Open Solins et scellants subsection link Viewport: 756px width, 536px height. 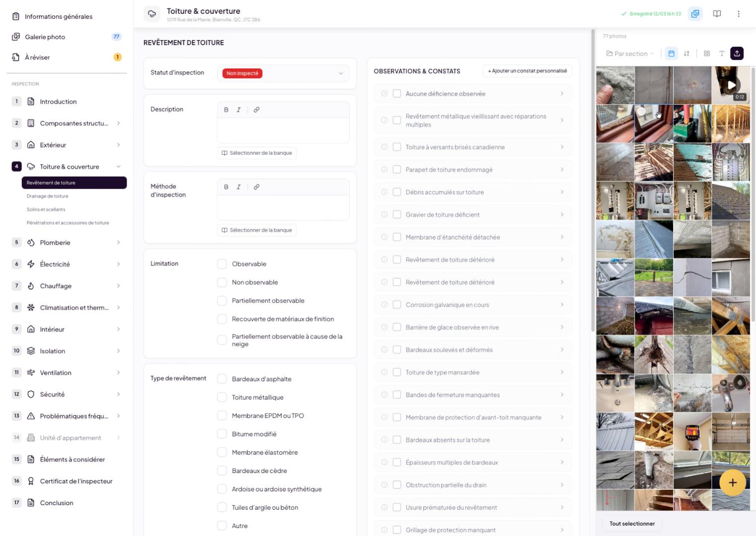click(x=46, y=209)
